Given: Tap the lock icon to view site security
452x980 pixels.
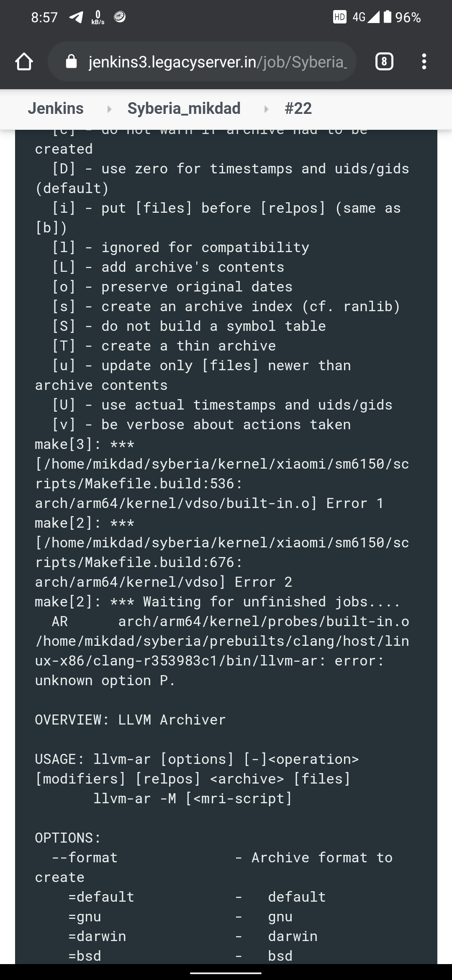Looking at the screenshot, I should 72,62.
